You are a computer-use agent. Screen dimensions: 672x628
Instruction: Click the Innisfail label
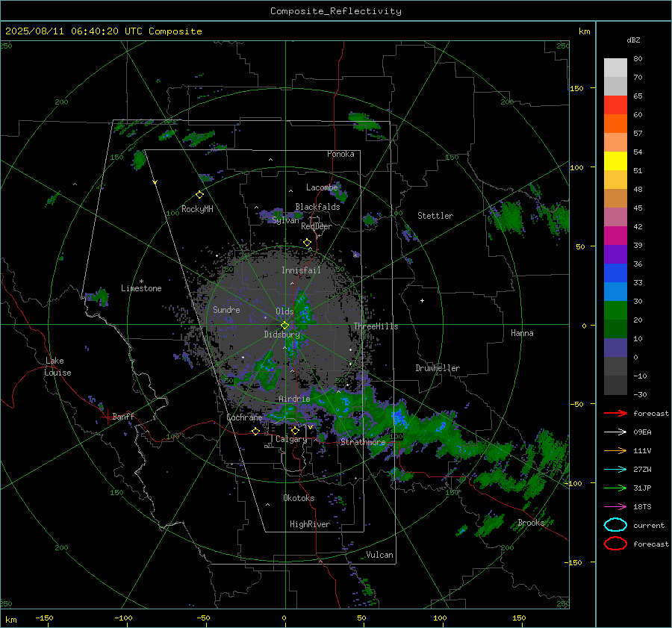[x=301, y=270]
